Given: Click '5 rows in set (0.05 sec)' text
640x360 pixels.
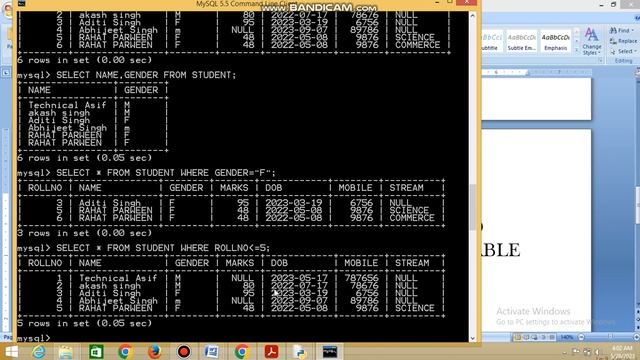Looking at the screenshot, I should (84, 323).
